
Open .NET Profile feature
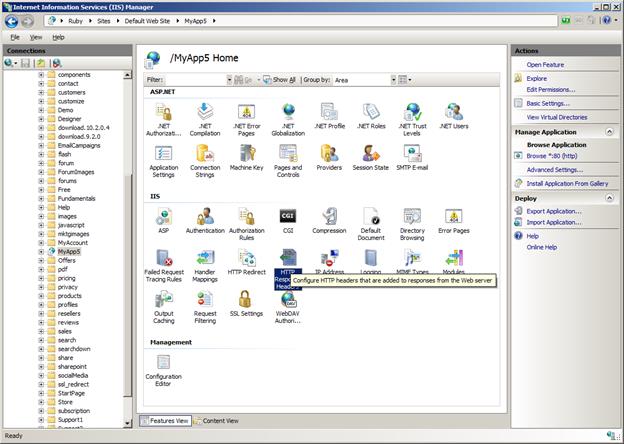pyautogui.click(x=330, y=116)
